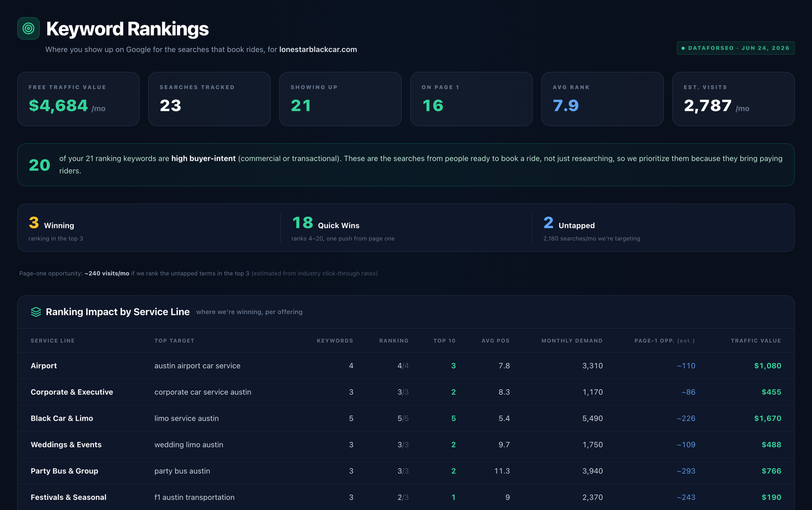Select the Festivals & Seasonal row
This screenshot has height=510, width=812.
406,497
